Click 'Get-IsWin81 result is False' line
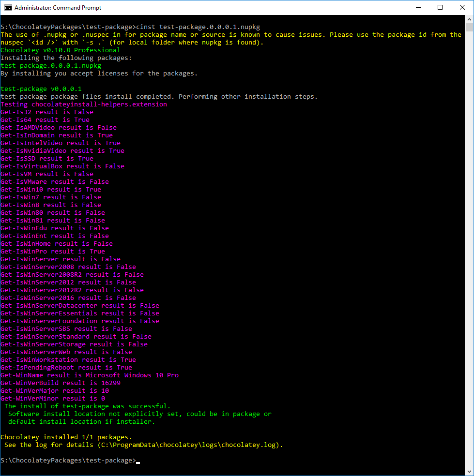This screenshot has height=476, width=474. 53,221
